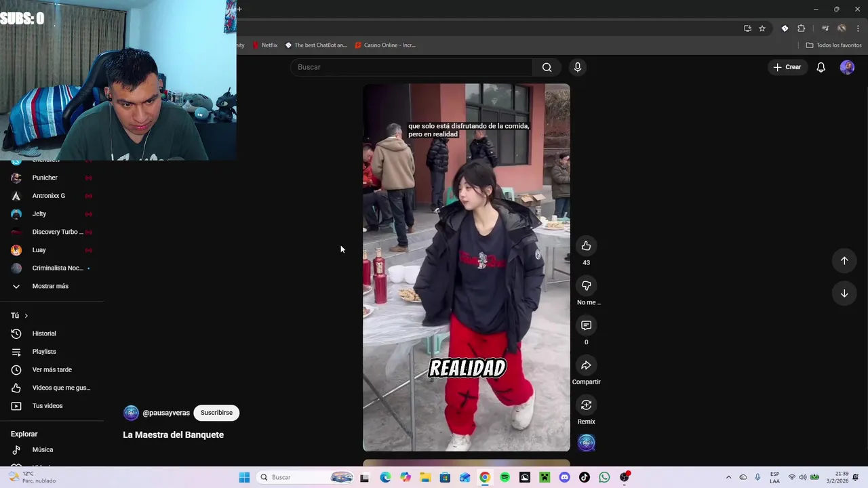
Task: Open the @pausayveras channel avatar
Action: (x=131, y=413)
